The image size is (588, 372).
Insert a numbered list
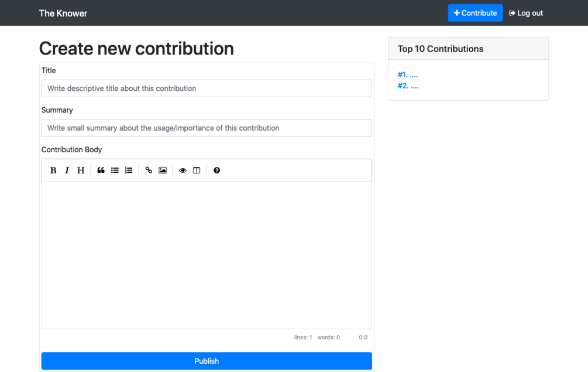click(129, 170)
